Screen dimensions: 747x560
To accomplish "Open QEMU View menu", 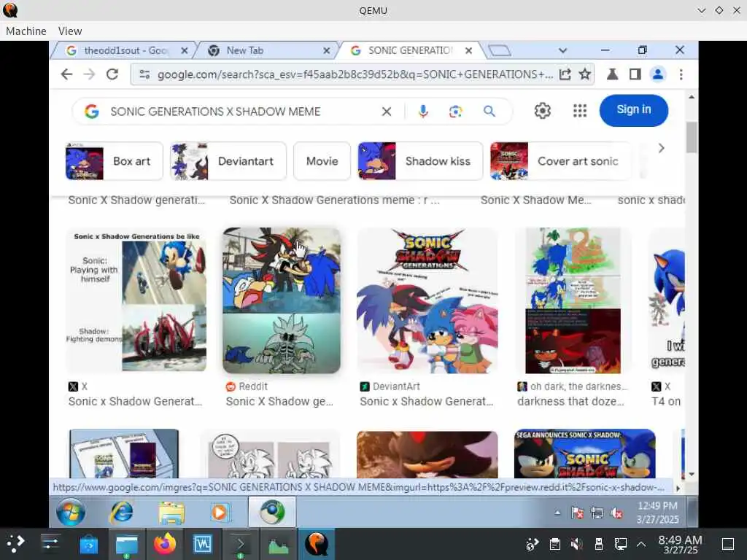I will [x=70, y=31].
